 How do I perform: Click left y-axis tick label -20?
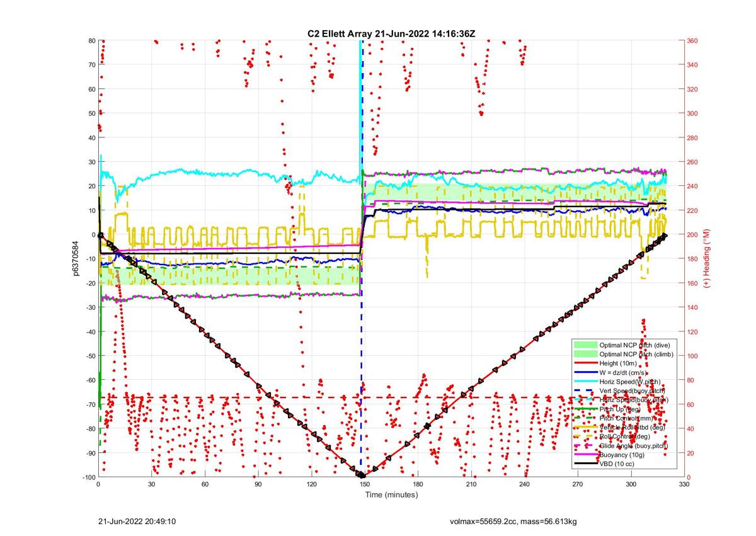coord(90,283)
